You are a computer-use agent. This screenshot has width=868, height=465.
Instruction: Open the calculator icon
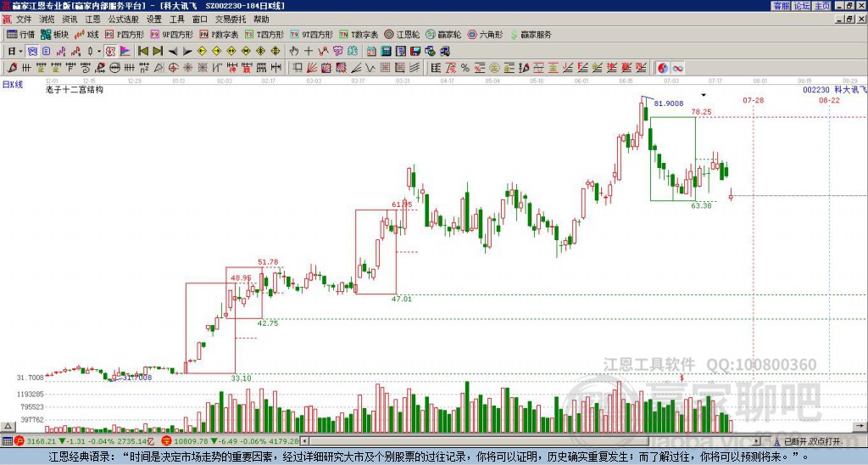click(x=387, y=52)
